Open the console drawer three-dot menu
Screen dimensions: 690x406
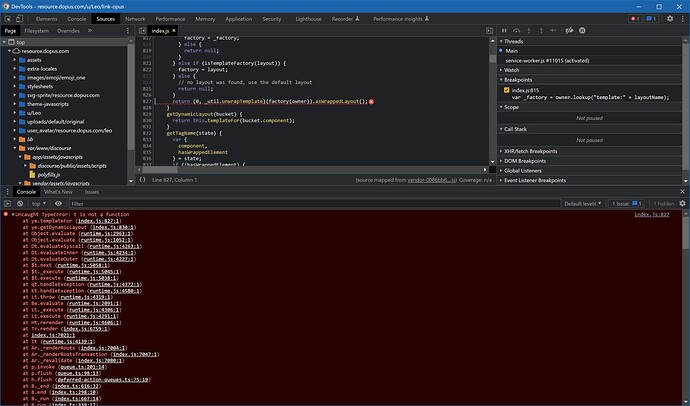click(x=7, y=192)
